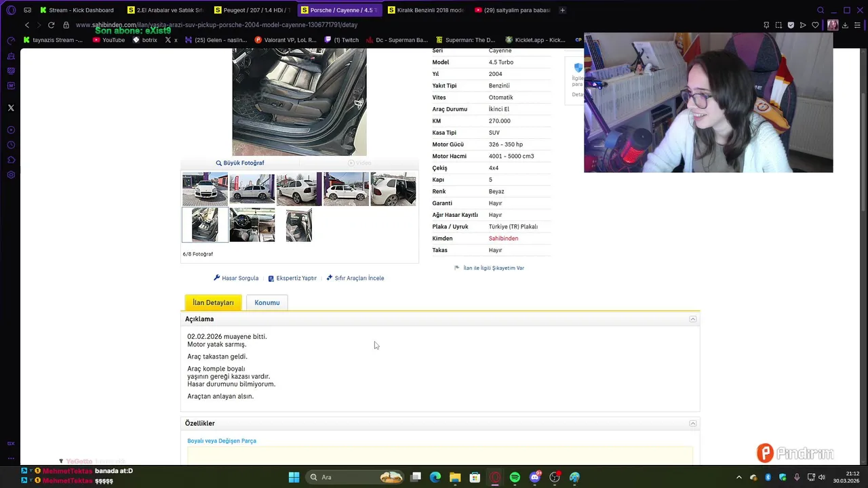This screenshot has width=868, height=488.
Task: Open File Explorer from taskbar
Action: (455, 477)
